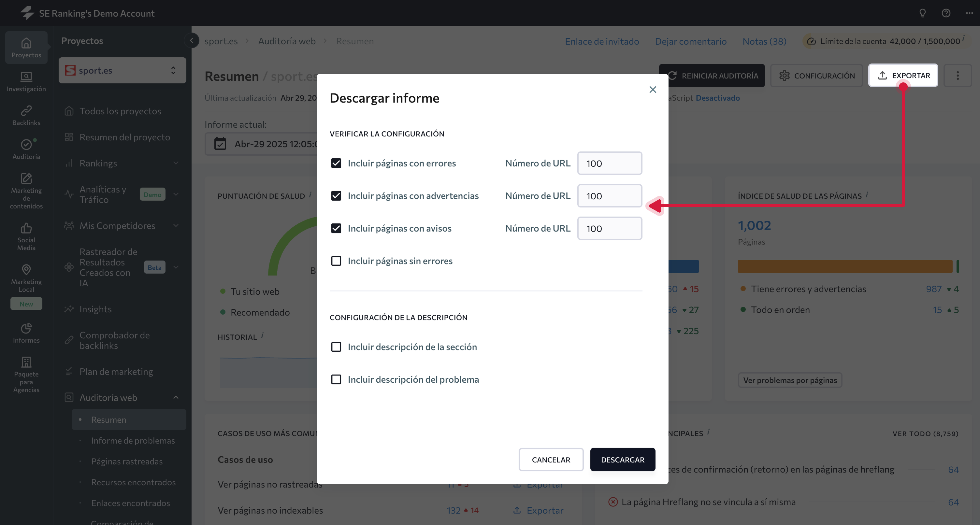Uncheck Incluir páginas con errores
980x525 pixels.
point(336,163)
